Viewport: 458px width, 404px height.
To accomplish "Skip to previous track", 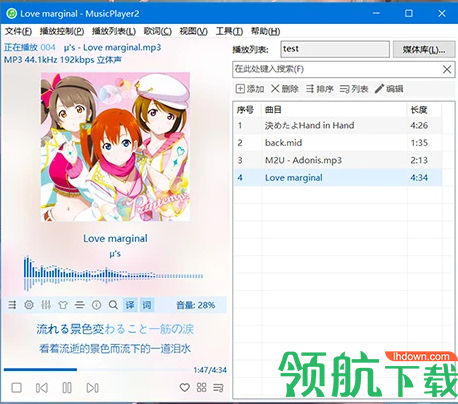I will (42, 388).
